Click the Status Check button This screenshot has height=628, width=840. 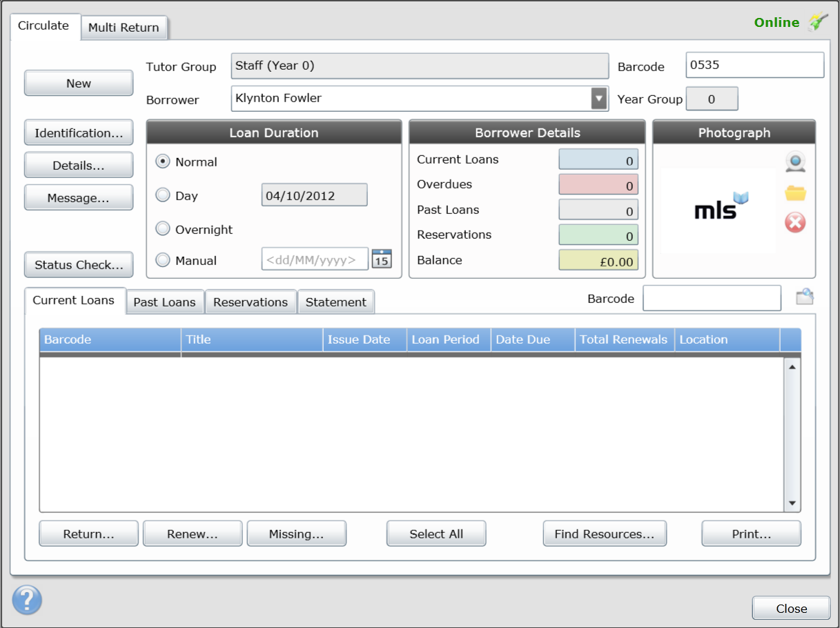tap(79, 265)
